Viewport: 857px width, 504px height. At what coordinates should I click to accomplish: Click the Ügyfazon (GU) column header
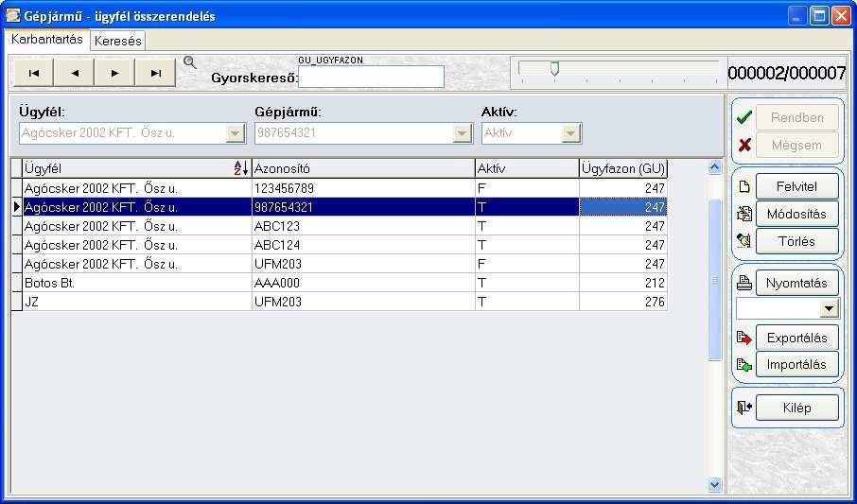coord(623,168)
